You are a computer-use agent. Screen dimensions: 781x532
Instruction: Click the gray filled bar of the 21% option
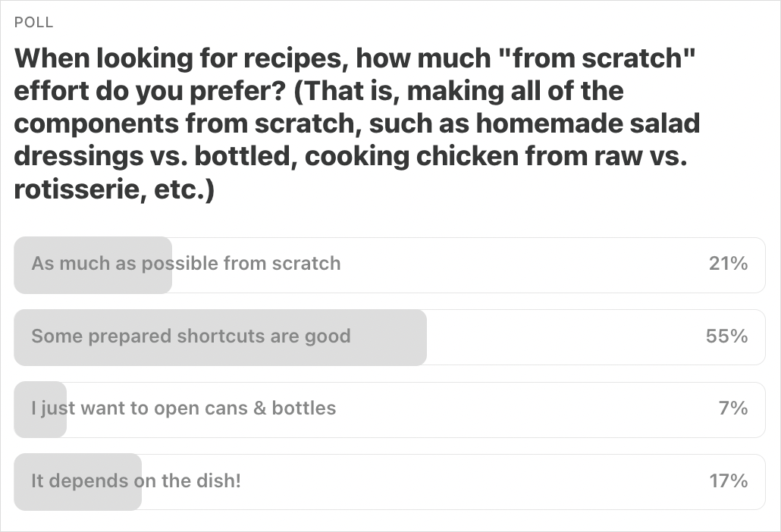93,265
